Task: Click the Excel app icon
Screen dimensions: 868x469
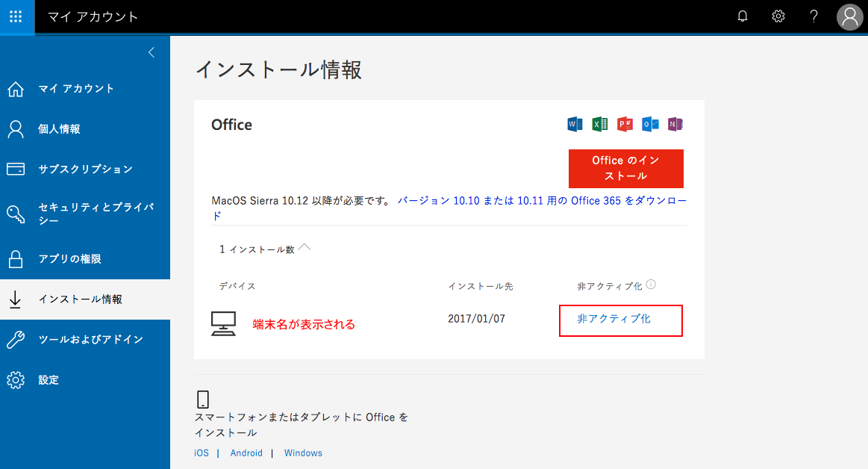Action: (x=599, y=124)
